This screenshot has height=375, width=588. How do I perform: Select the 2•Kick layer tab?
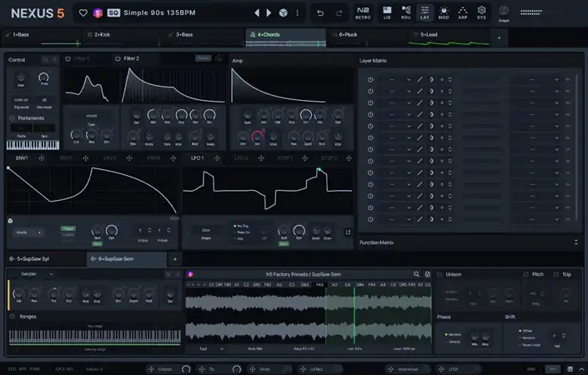(123, 37)
